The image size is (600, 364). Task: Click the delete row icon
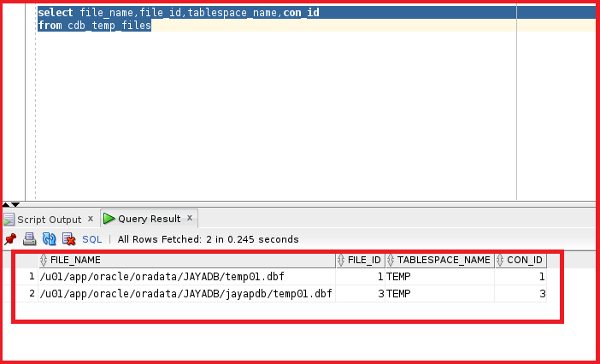[69, 239]
